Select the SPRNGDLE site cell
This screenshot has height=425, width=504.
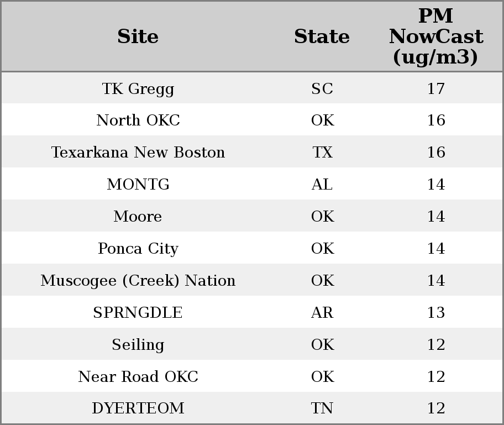[138, 313]
